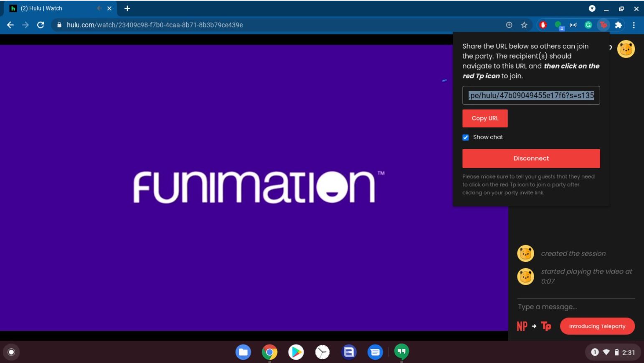Screen dimensions: 644x363
Task: Click the Grammarly extension icon
Action: point(588,25)
